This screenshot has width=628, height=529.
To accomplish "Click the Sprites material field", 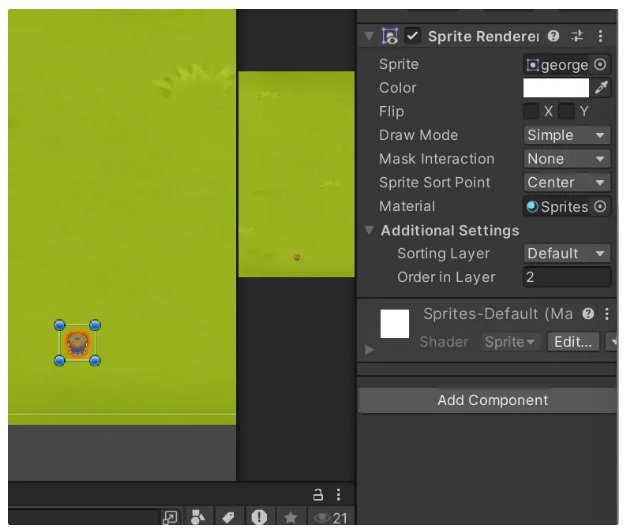I will coord(557,207).
